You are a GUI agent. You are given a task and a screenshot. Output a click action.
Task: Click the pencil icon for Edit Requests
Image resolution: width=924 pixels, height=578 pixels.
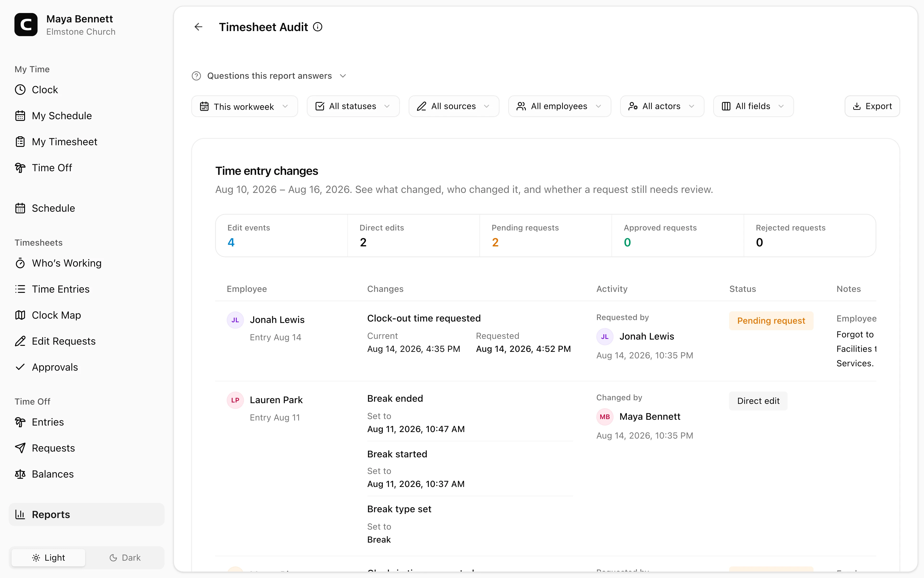20,341
